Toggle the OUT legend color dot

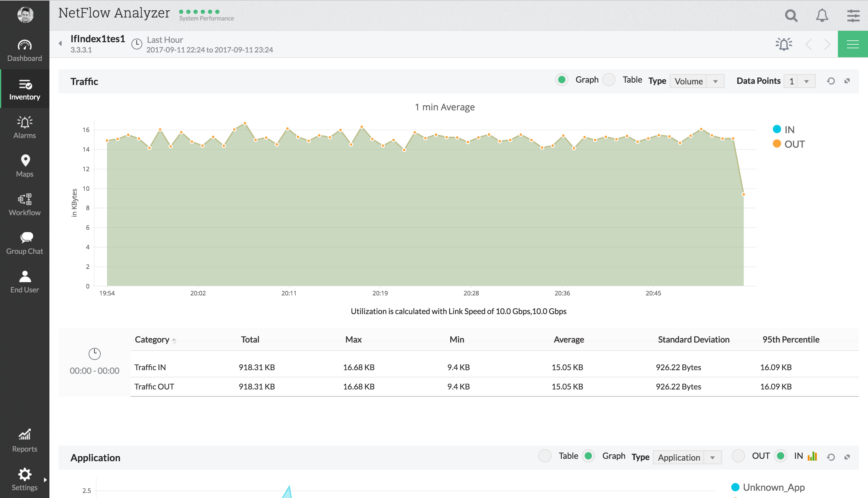777,144
